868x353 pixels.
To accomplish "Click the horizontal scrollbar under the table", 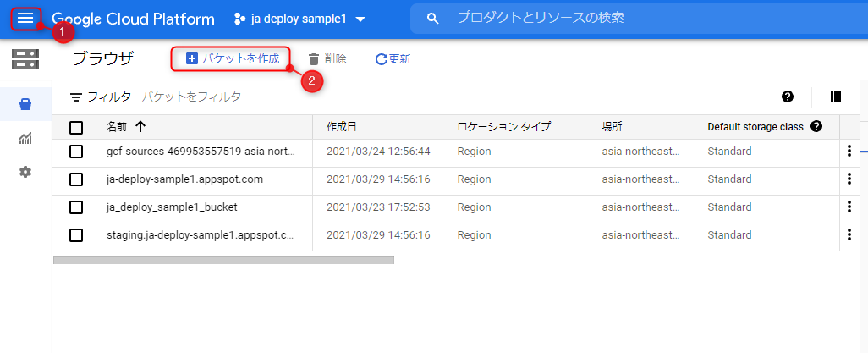I will (223, 260).
